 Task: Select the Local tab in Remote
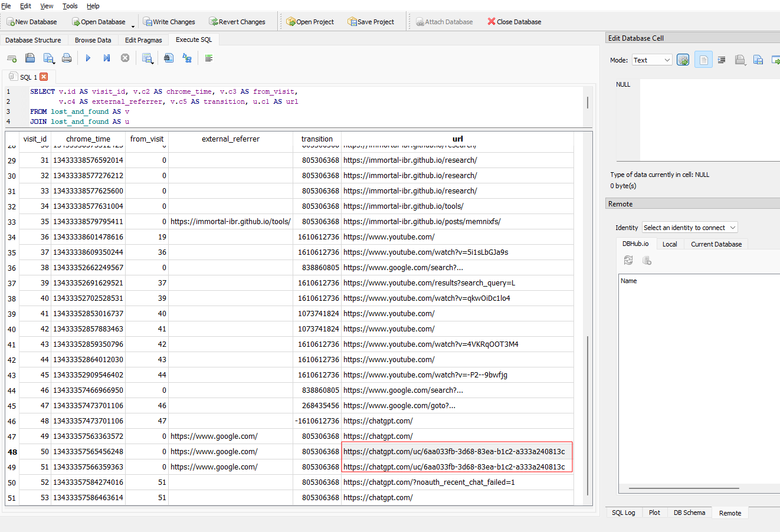pos(670,244)
